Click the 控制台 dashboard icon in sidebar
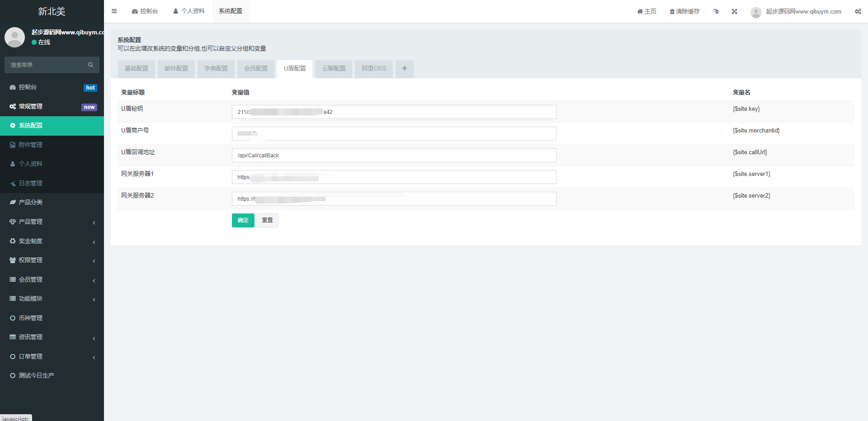This screenshot has height=421, width=868. tap(13, 87)
